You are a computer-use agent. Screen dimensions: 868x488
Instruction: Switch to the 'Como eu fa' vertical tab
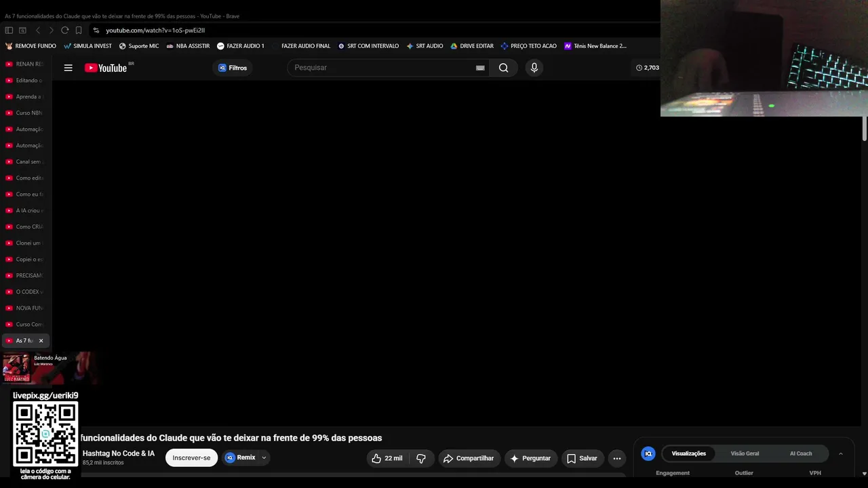click(x=24, y=195)
